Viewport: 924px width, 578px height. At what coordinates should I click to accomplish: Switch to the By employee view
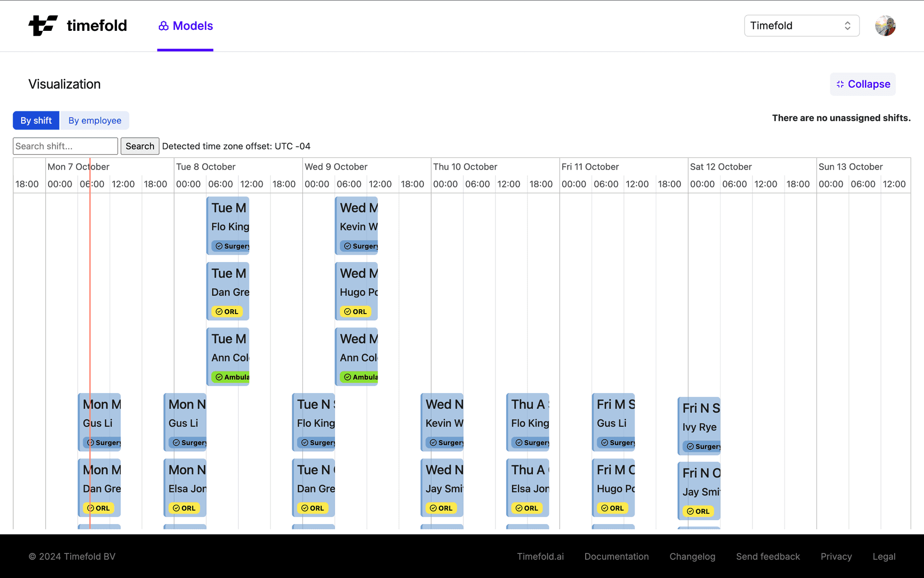[95, 120]
